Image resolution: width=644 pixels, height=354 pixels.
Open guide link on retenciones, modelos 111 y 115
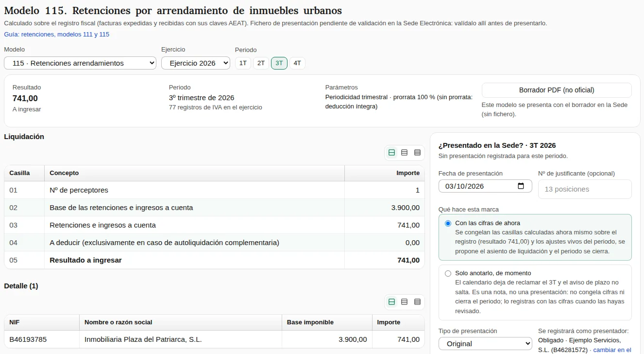[57, 35]
